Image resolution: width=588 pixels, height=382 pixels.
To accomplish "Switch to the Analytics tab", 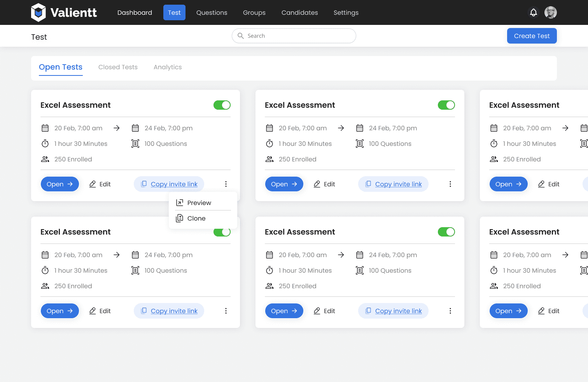I will click(168, 67).
